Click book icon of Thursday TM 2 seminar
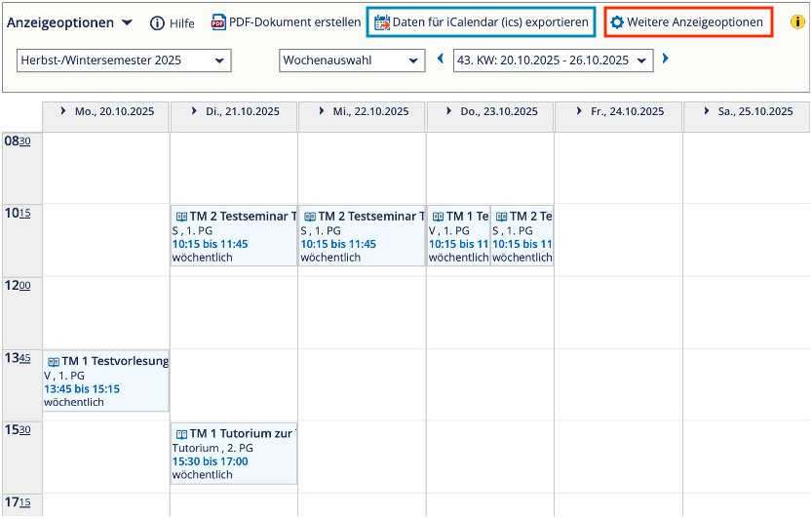This screenshot has width=812, height=519. click(x=501, y=217)
